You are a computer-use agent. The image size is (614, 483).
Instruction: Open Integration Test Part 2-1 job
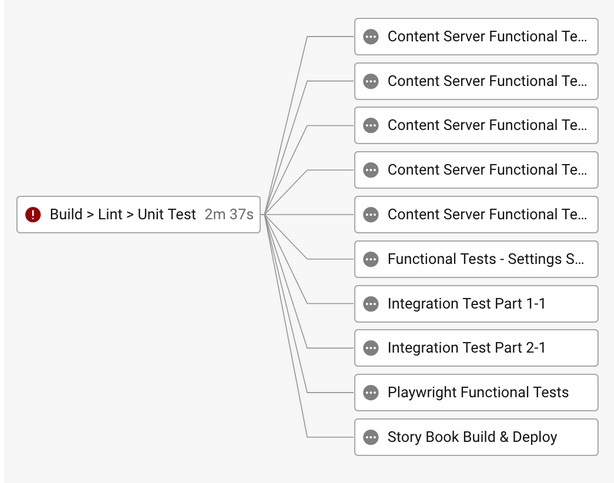(x=476, y=348)
